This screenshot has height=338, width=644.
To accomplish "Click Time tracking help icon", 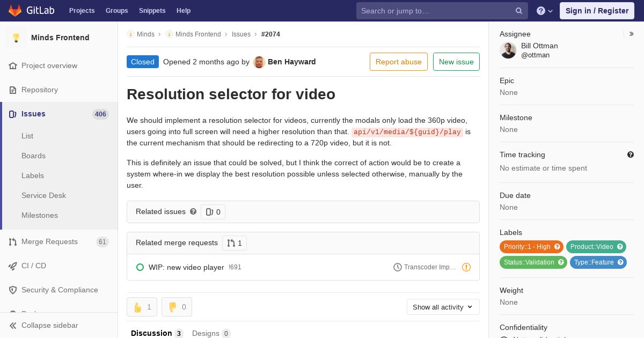I will pyautogui.click(x=631, y=155).
